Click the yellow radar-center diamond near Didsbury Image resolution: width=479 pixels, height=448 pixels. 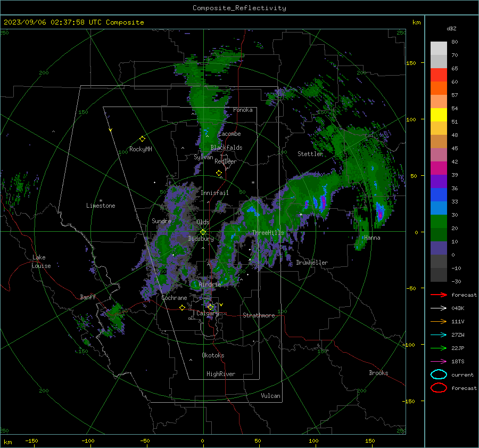[x=203, y=232]
